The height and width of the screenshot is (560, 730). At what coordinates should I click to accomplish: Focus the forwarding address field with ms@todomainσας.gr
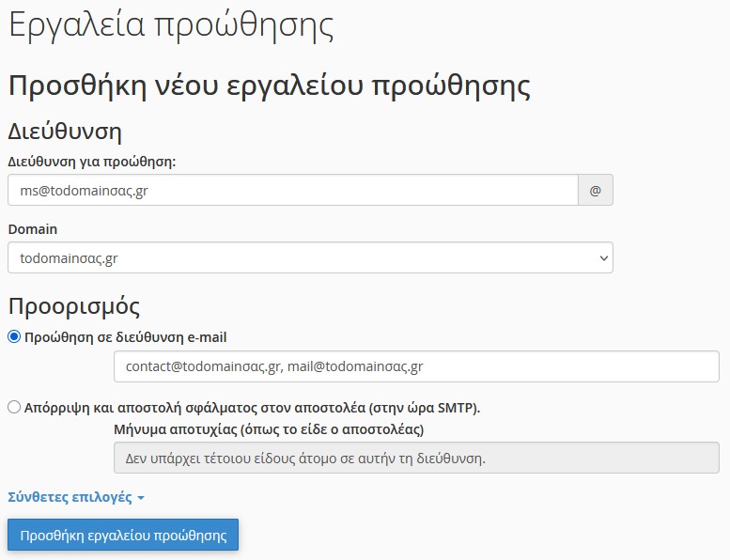tap(292, 190)
